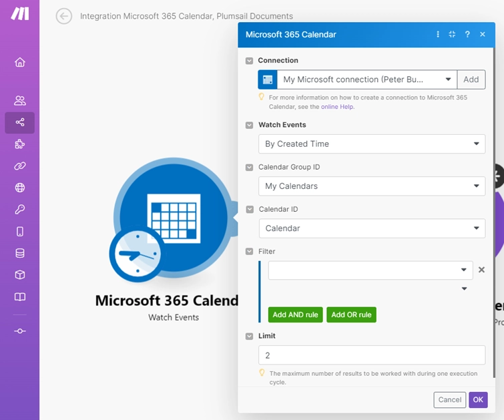Screen dimensions: 504x420
Task: Open Data structures cube icon
Action: pyautogui.click(x=20, y=275)
